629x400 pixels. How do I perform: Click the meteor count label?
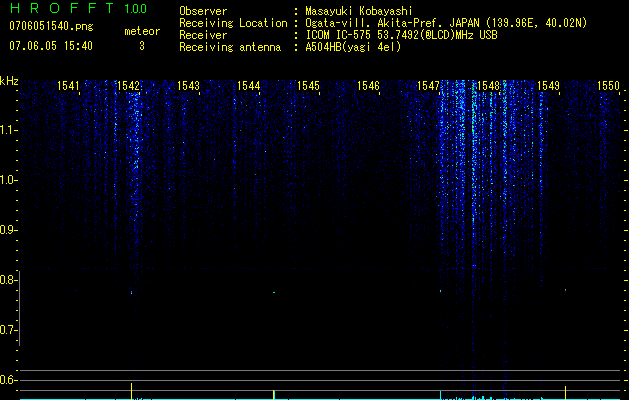point(142,31)
